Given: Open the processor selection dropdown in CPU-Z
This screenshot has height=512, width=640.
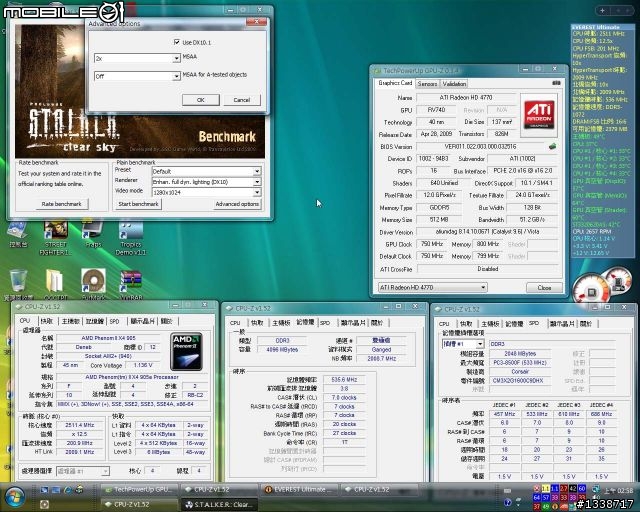Looking at the screenshot, I should [83, 471].
